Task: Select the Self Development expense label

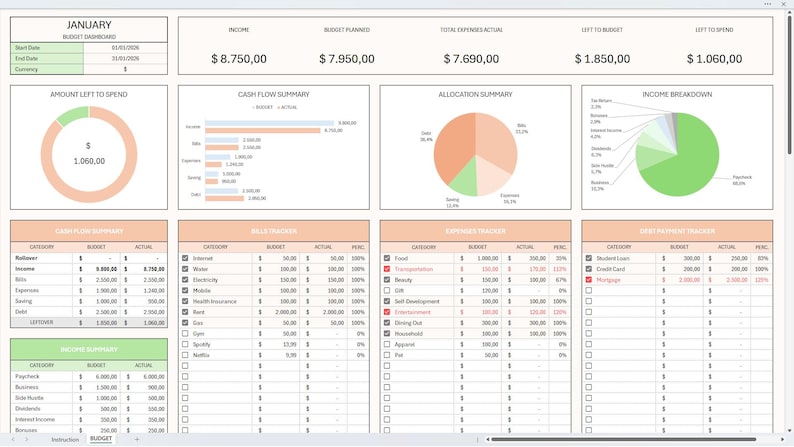Action: coord(417,301)
